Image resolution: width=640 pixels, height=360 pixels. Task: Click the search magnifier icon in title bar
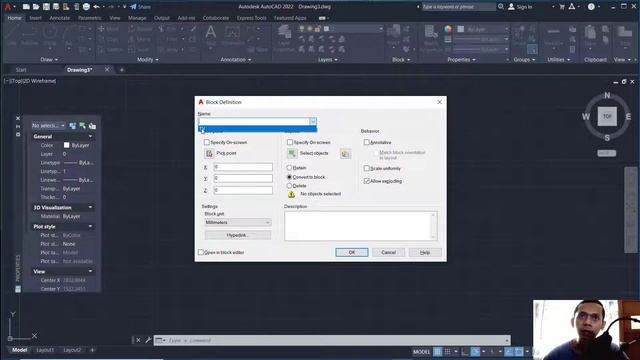pos(501,7)
